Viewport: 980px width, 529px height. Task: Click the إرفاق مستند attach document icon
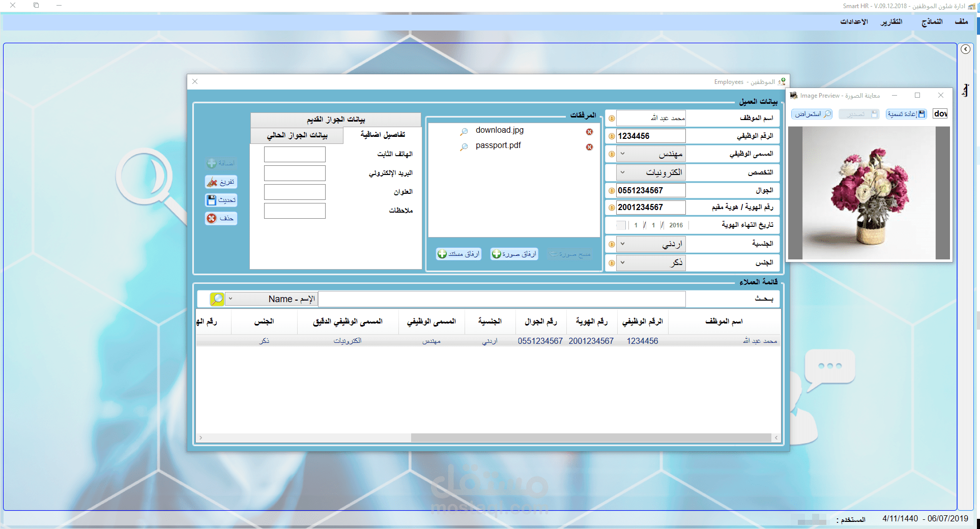442,254
